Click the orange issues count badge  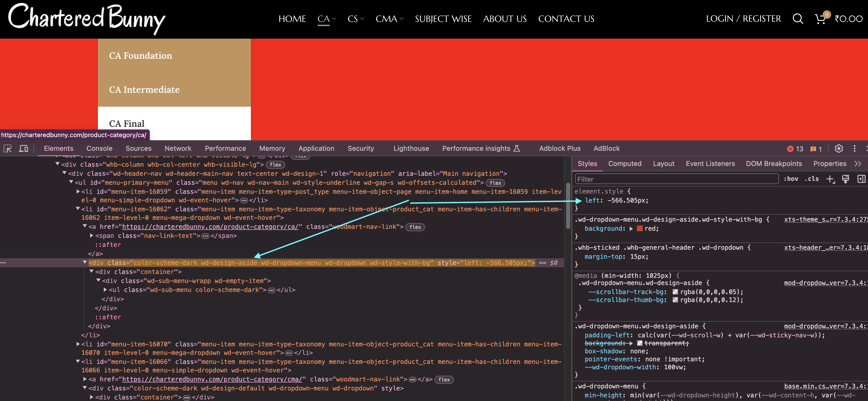coord(816,149)
